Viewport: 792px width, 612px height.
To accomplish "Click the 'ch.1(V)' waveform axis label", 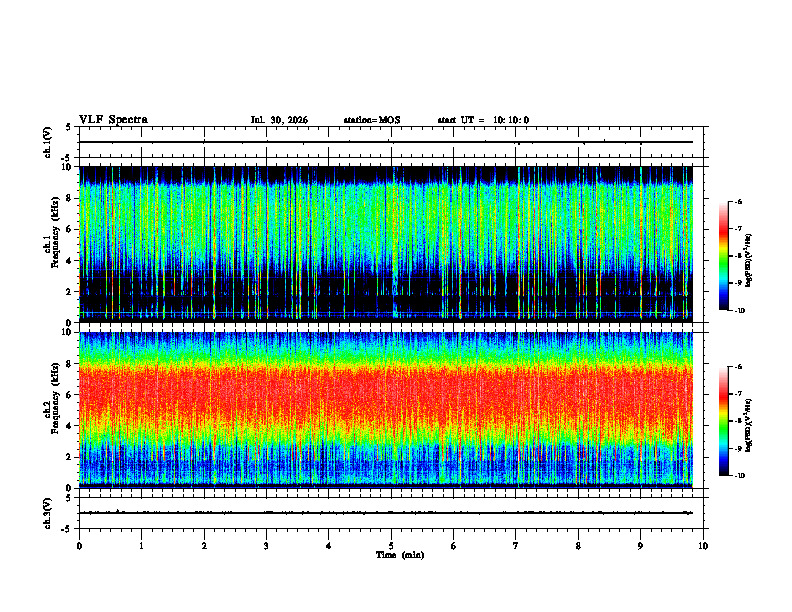I will [47, 142].
